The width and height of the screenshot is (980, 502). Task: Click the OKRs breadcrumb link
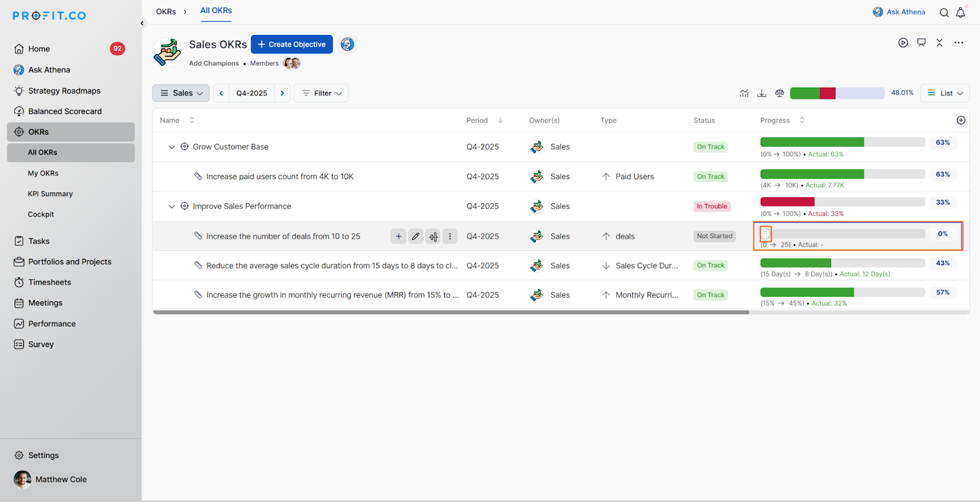pos(166,12)
